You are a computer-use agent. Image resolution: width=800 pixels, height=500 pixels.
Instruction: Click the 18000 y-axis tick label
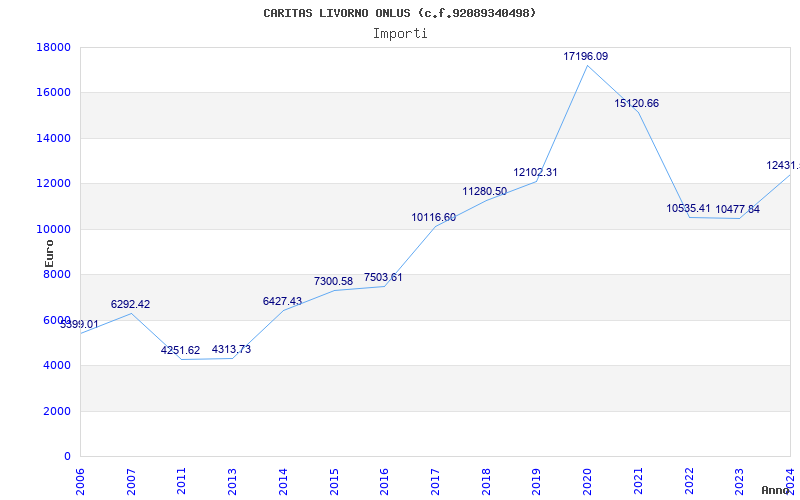point(53,47)
